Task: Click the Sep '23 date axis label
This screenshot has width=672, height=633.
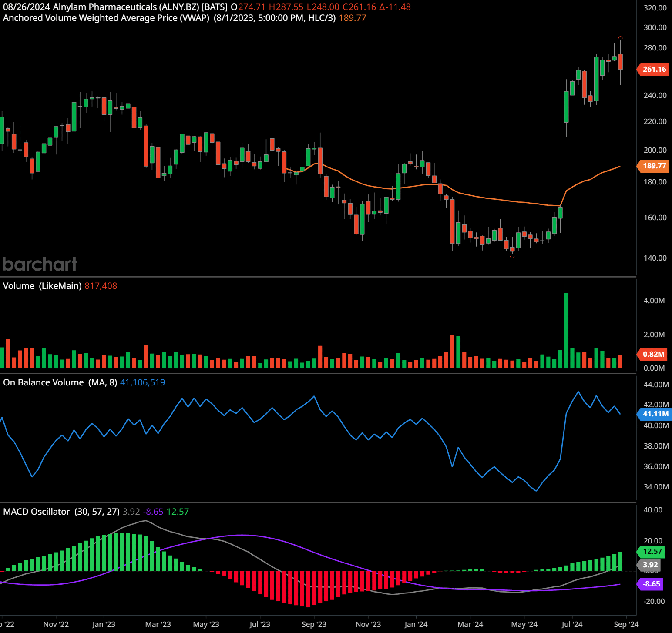Action: (x=314, y=624)
